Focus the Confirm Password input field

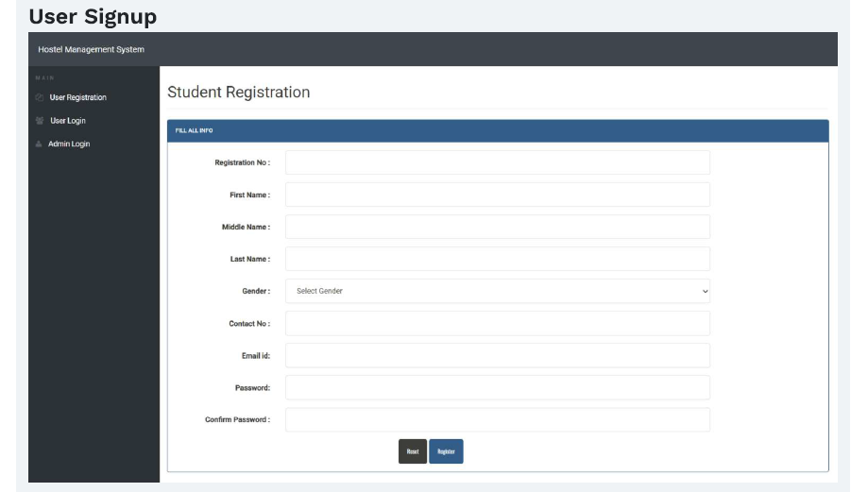(x=498, y=419)
